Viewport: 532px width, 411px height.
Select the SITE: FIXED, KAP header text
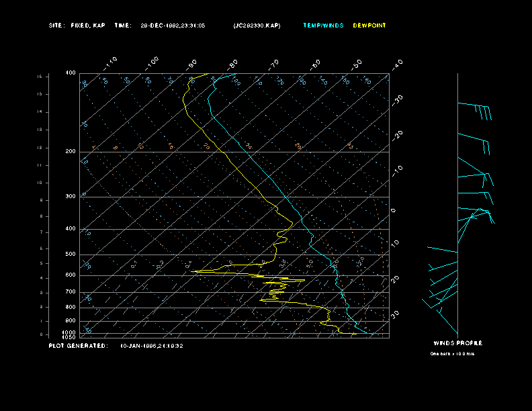[x=77, y=26]
